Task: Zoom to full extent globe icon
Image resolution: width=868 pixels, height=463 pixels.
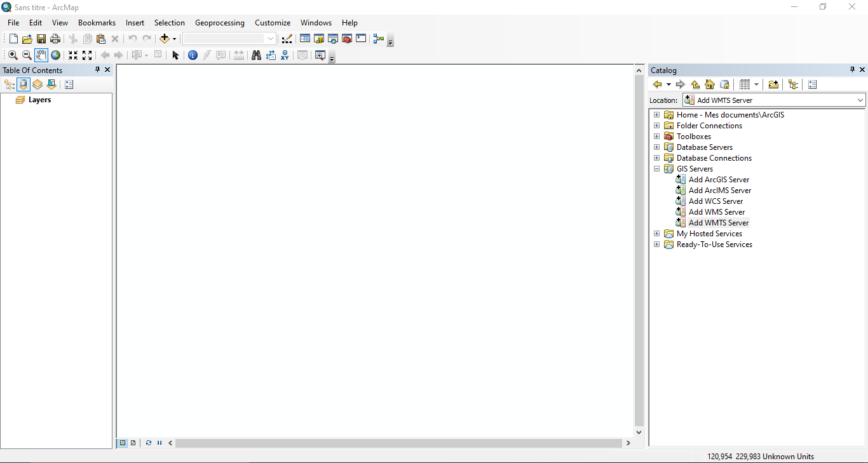Action: tap(55, 55)
